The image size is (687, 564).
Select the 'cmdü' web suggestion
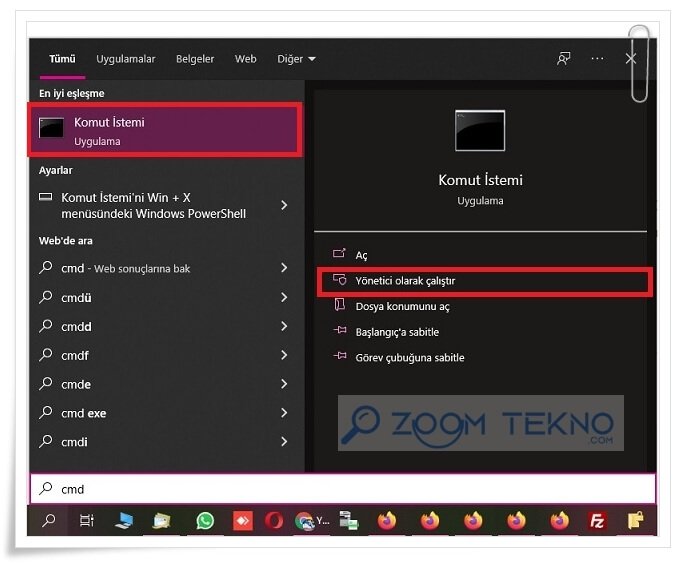coord(76,298)
